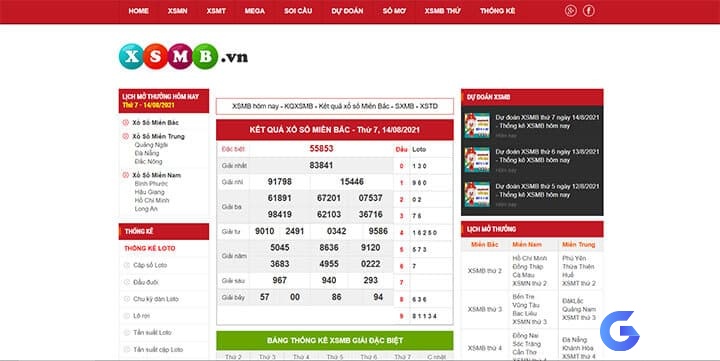Click the circle icon beside Chu kỳ dàn Loto
Image resolution: width=720 pixels, height=361 pixels.
[127, 299]
